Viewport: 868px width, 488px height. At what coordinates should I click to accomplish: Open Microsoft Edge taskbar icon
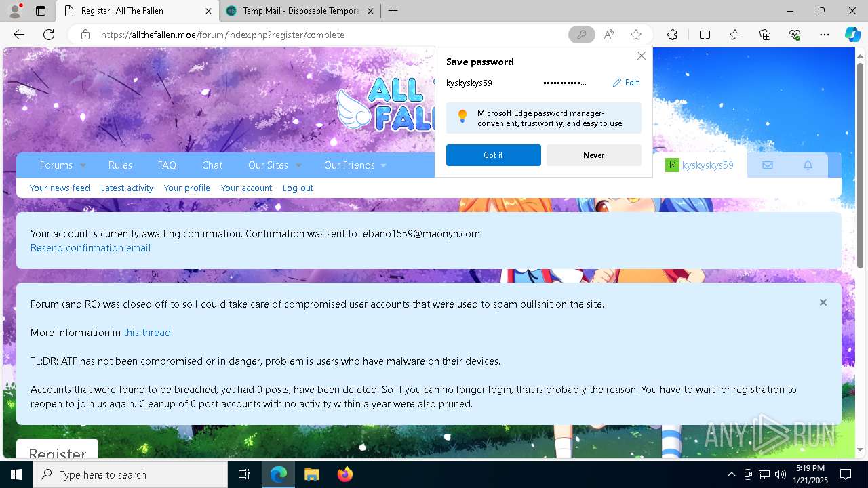point(279,474)
